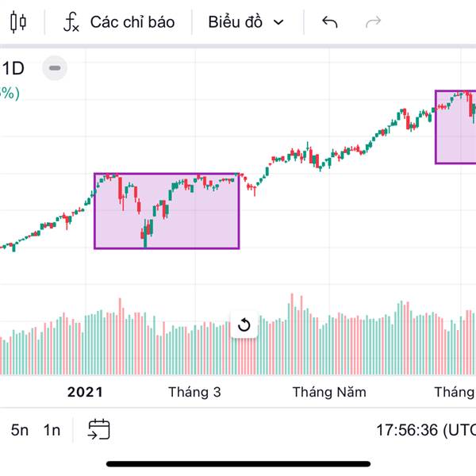Image resolution: width=476 pixels, height=476 pixels.
Task: Tap the home indicator bar at bottom
Action: [238, 464]
